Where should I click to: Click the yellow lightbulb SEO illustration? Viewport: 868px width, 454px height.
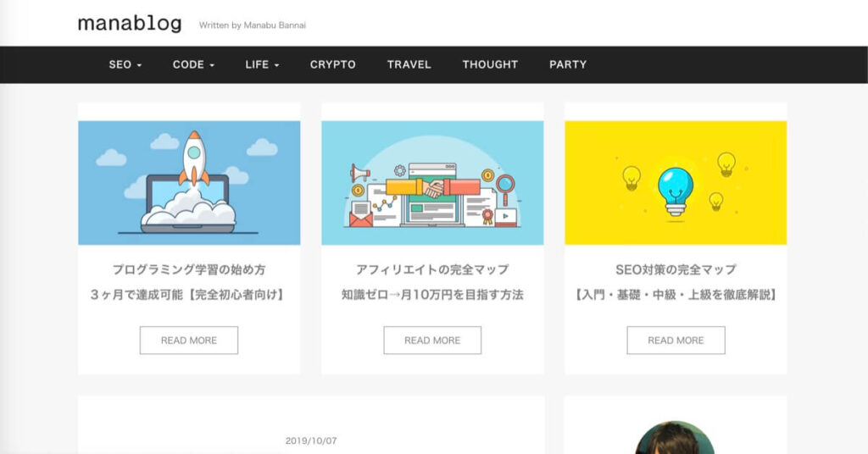[676, 183]
